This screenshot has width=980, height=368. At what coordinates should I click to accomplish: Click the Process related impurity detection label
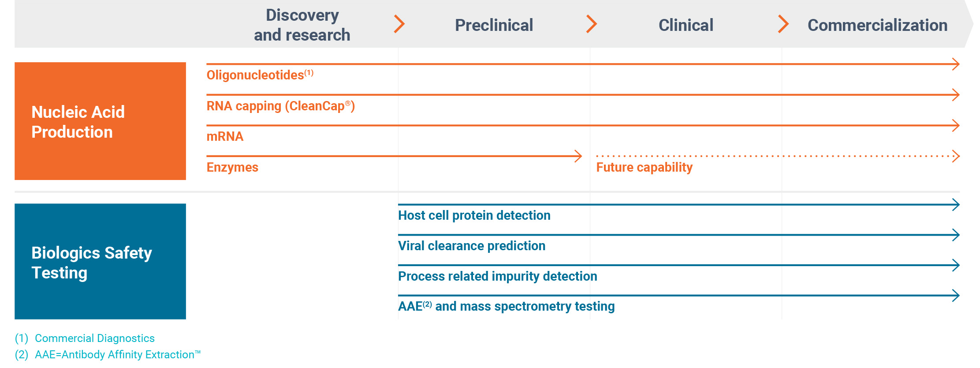[497, 276]
